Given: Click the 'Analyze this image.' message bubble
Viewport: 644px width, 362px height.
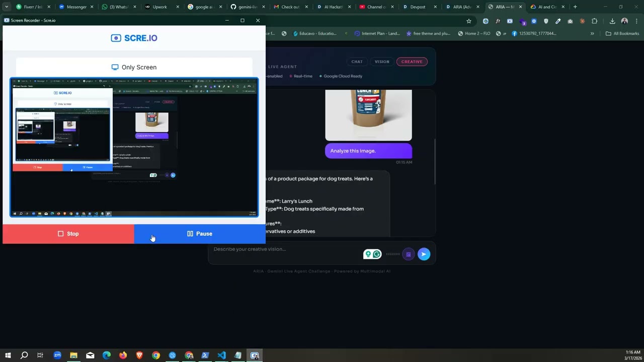Looking at the screenshot, I should (x=368, y=151).
